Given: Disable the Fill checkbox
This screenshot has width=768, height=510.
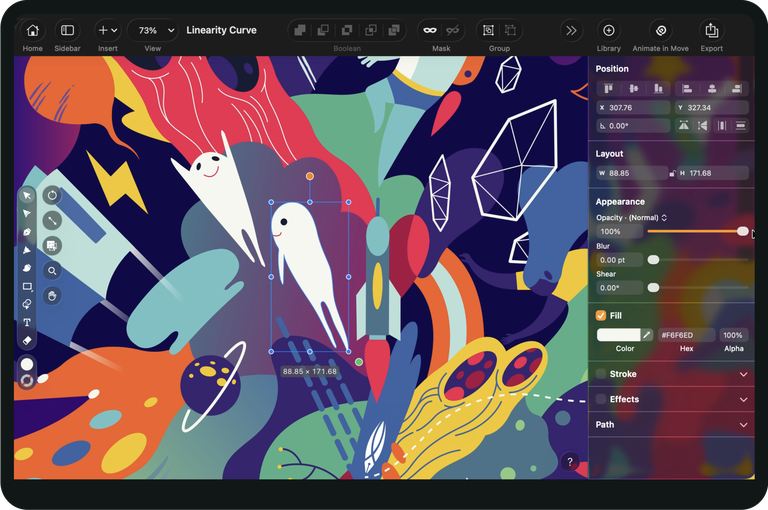Looking at the screenshot, I should click(601, 316).
